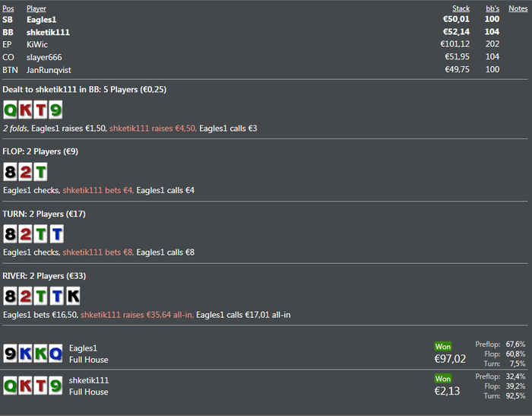Click Eagles1's black 9 showdown card
The image size is (532, 416).
click(x=10, y=354)
